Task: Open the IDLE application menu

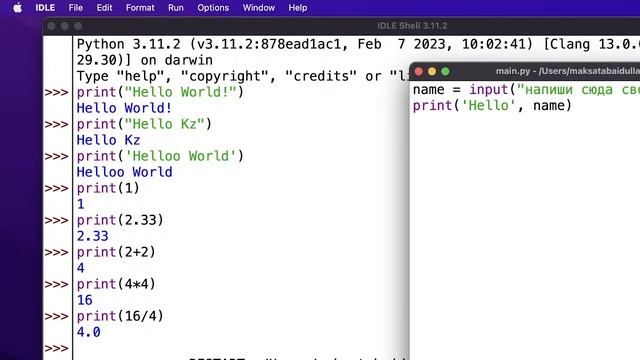Action: (x=45, y=8)
